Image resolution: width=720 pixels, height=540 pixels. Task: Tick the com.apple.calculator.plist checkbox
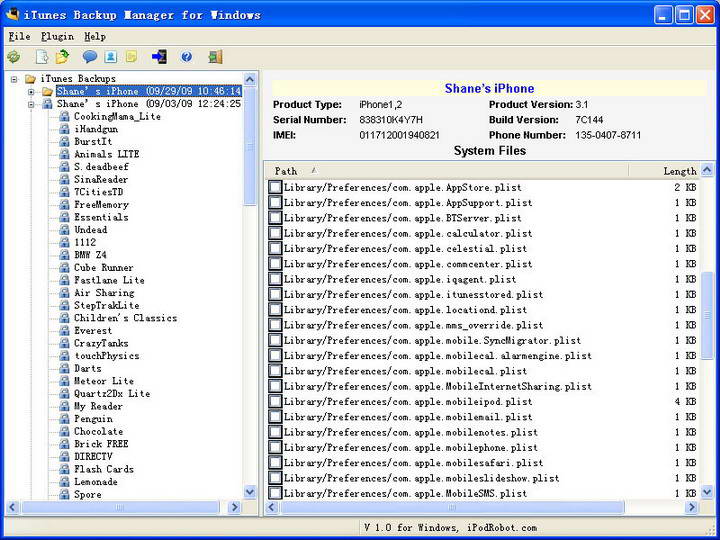(x=275, y=233)
